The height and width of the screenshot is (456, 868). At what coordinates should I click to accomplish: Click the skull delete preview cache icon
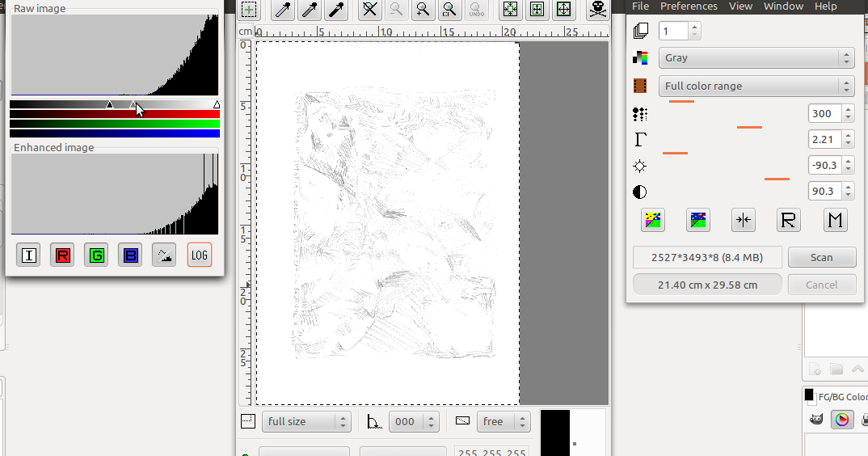coord(598,10)
